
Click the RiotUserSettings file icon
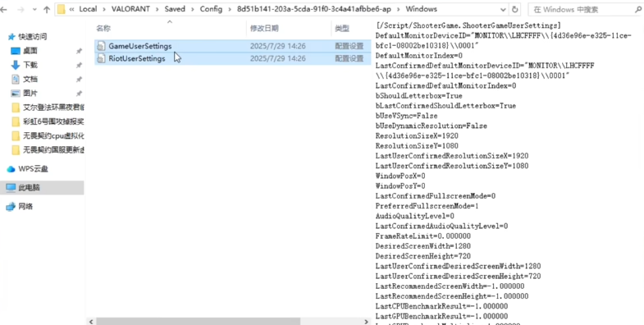[101, 59]
